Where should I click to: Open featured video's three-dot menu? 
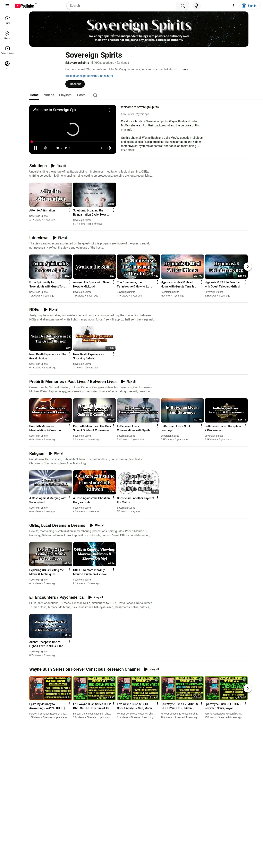click(109, 110)
